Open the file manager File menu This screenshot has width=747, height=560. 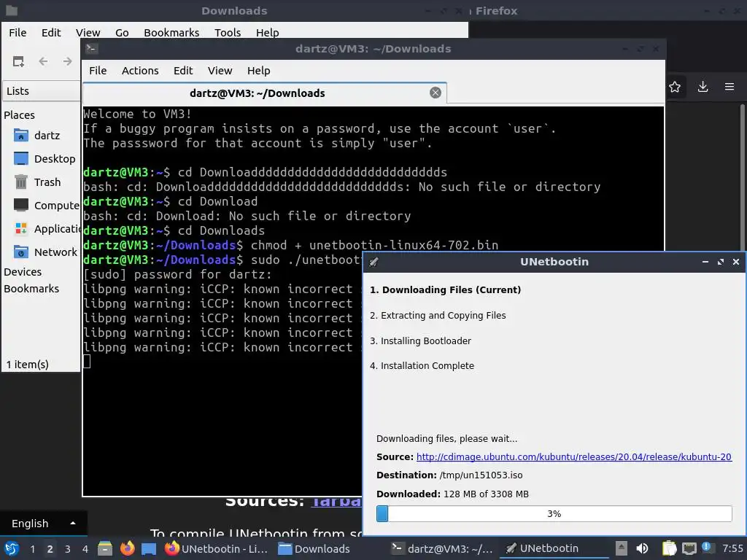(18, 32)
